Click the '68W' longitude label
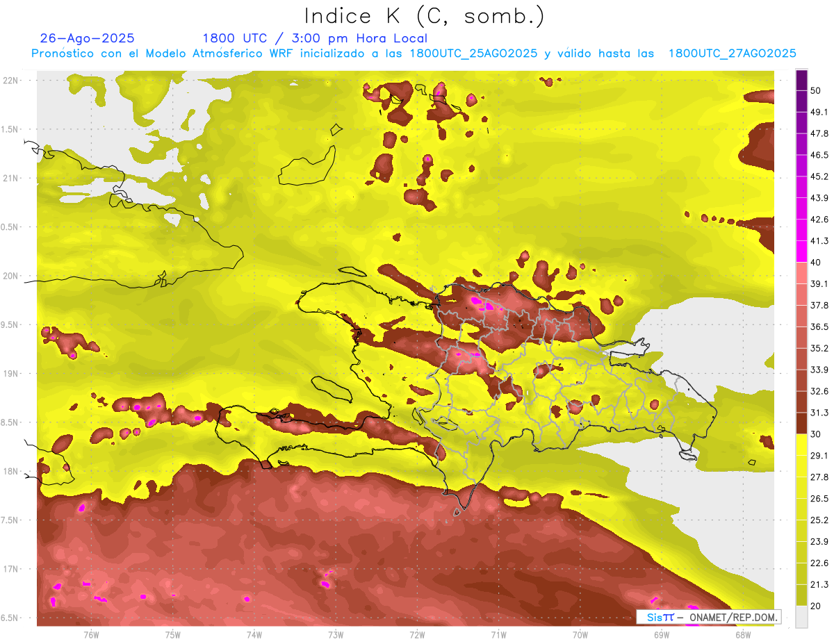Viewport: 834px width, 644px height. tap(743, 634)
